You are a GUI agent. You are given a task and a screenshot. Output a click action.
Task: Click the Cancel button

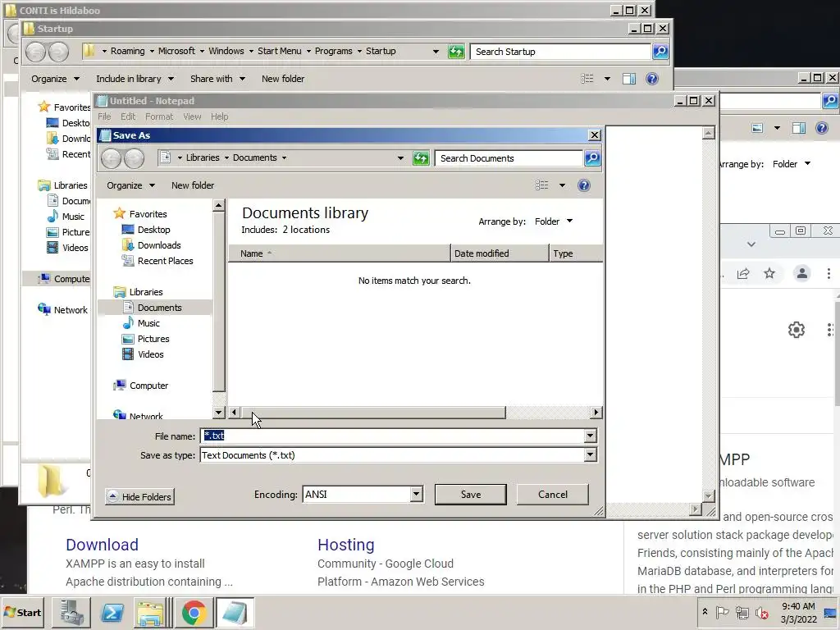pos(552,495)
